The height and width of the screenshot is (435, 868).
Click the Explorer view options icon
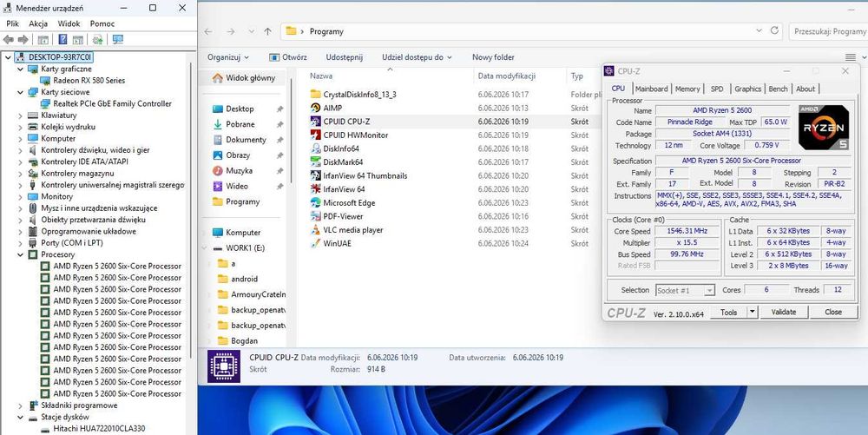click(x=851, y=57)
